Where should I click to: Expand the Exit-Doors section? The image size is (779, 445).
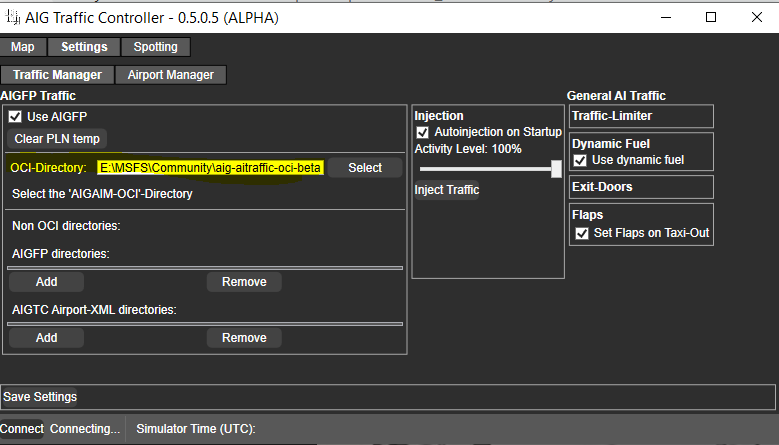coord(641,187)
